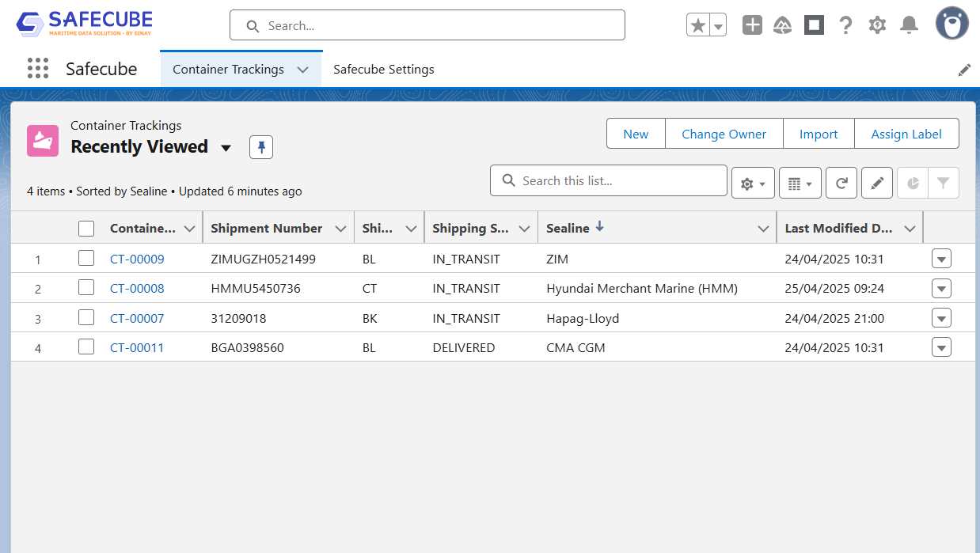
Task: Open the Shipping Status column menu
Action: pyautogui.click(x=524, y=229)
